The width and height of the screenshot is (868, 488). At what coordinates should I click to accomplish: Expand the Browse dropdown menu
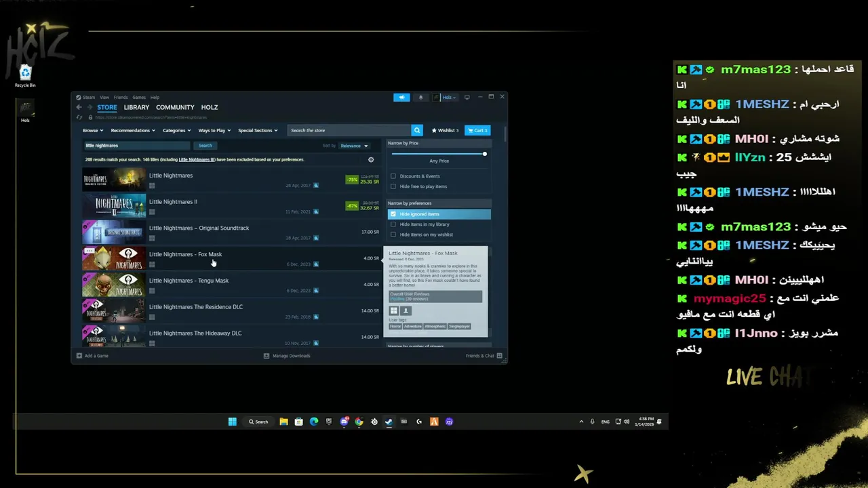tap(93, 130)
